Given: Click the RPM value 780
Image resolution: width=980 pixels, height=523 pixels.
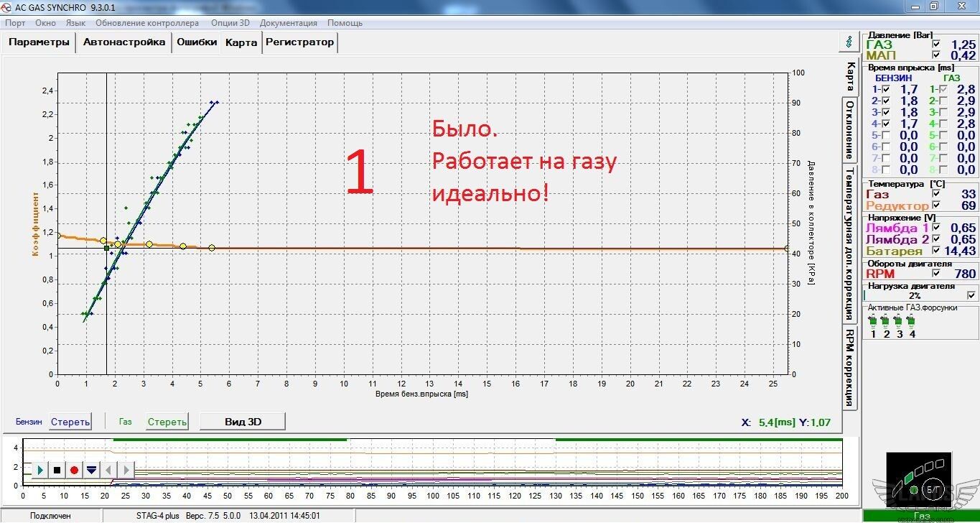Looking at the screenshot, I should pyautogui.click(x=965, y=274).
